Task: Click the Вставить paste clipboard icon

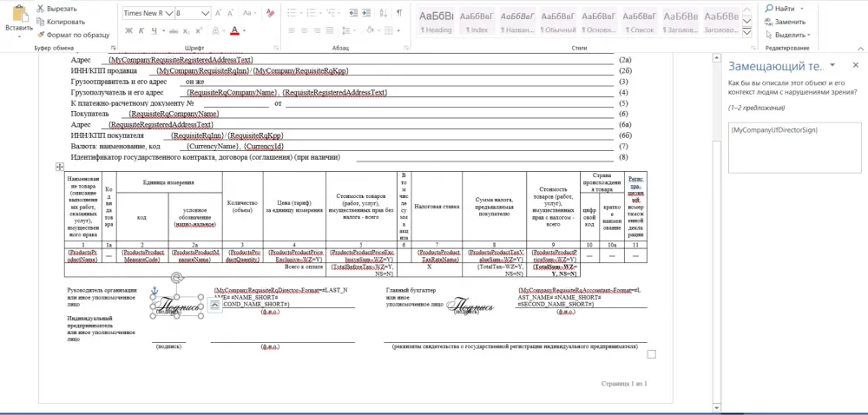Action: tap(20, 14)
